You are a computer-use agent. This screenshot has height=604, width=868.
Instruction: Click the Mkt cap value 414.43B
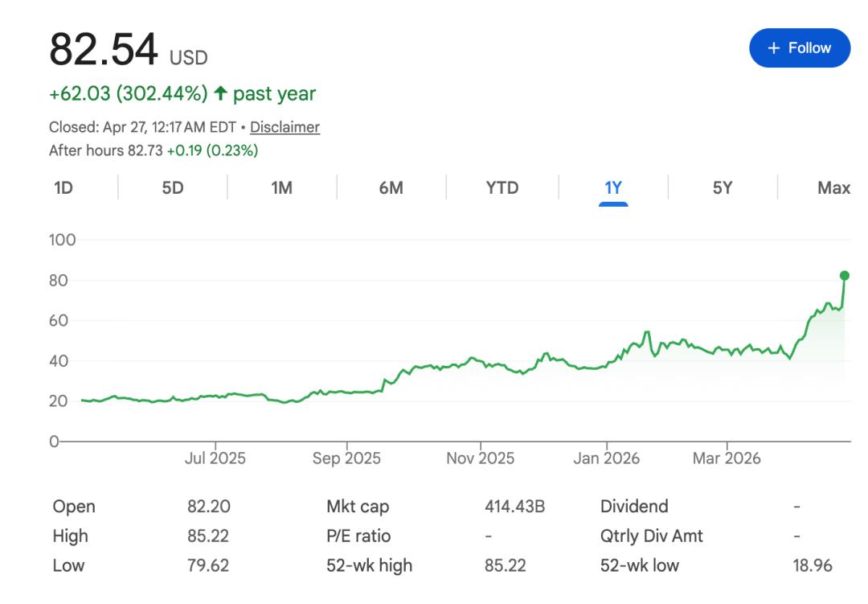(x=514, y=507)
